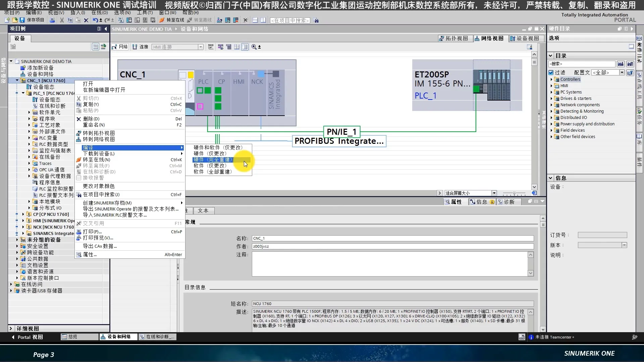
Task: Click the print icon in toolbar
Action: pos(52,20)
